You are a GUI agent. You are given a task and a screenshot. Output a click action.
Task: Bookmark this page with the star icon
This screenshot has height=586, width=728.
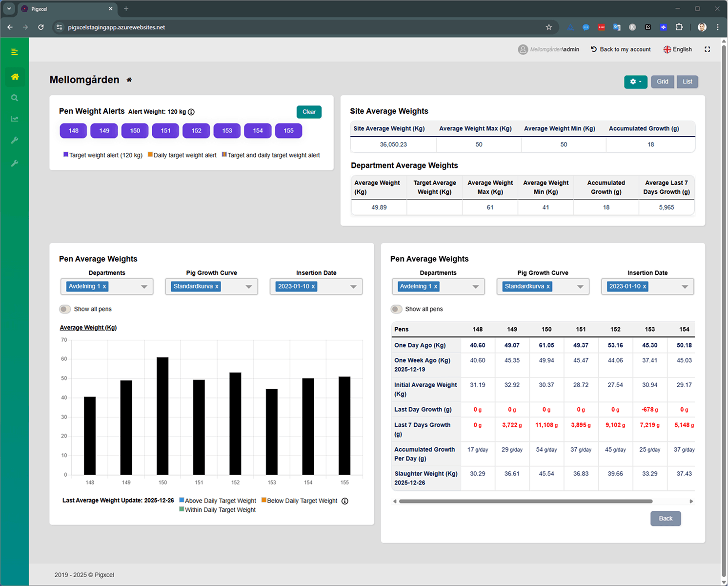pos(549,27)
